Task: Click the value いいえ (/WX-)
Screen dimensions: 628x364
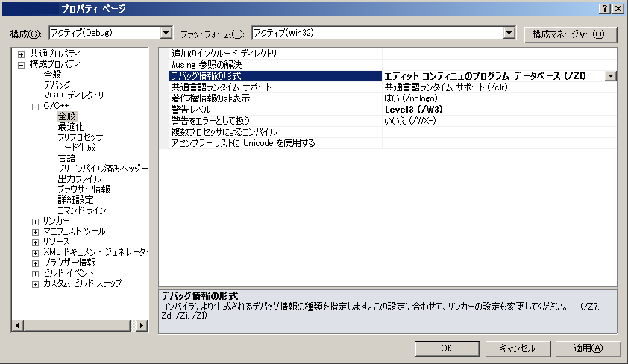Action: (x=410, y=121)
